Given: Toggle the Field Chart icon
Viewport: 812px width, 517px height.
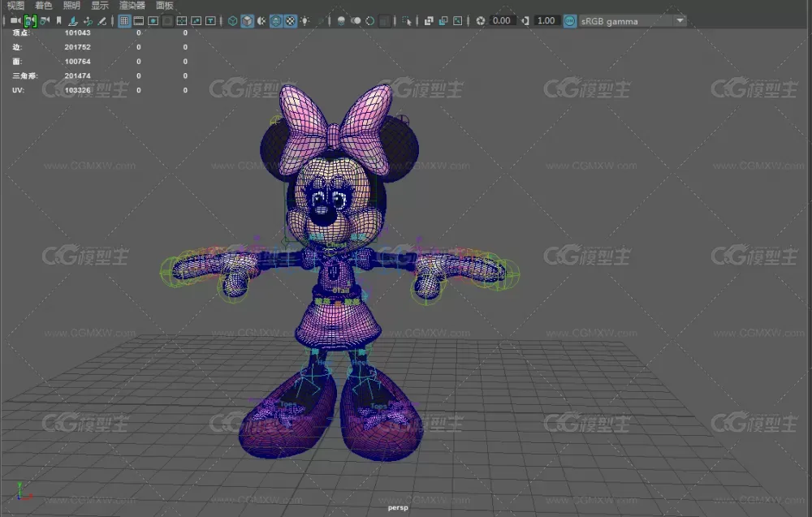Looking at the screenshot, I should 182,21.
